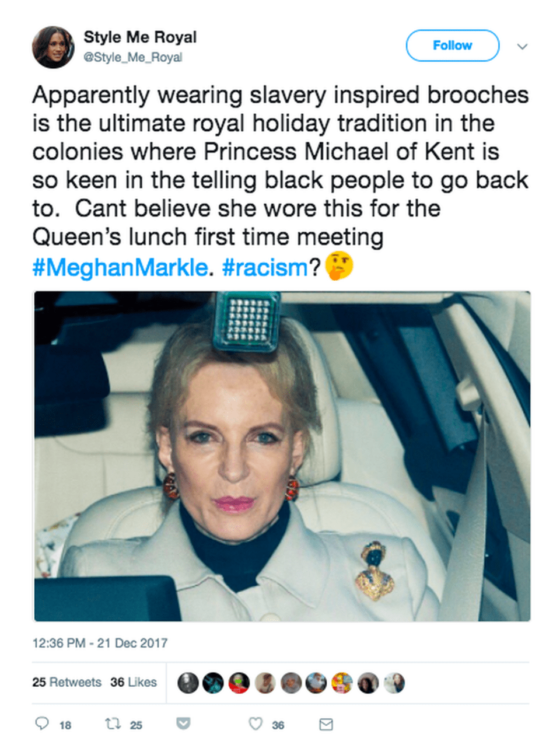Enlarge the attached photo in the tweet
Viewport: 560px width, 741px height.
click(x=282, y=456)
